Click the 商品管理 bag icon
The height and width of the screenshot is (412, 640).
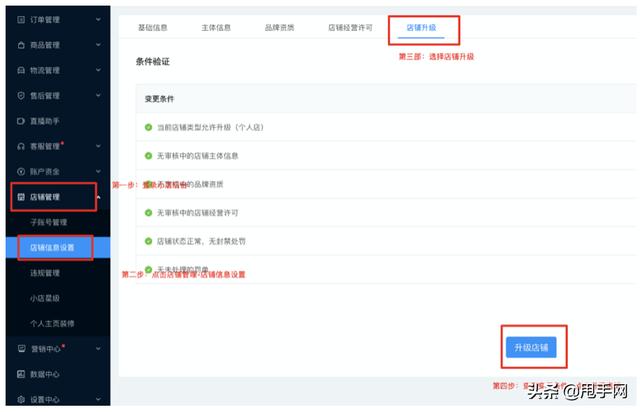[21, 45]
